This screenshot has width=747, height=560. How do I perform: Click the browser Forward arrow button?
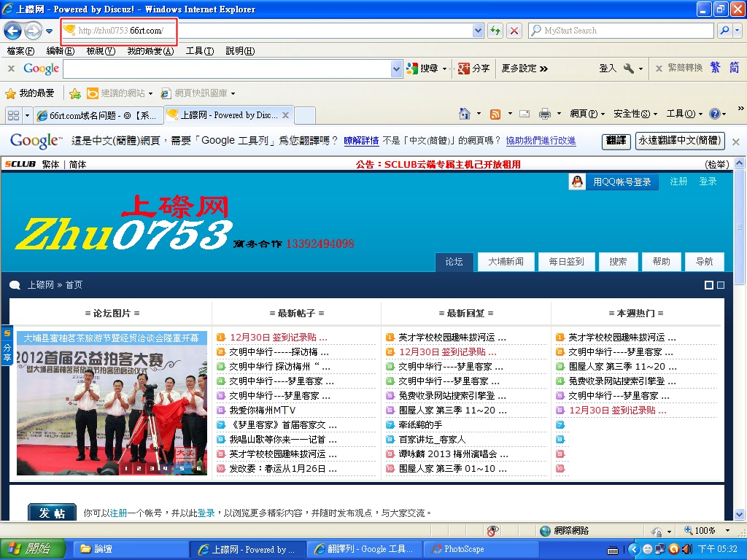pyautogui.click(x=33, y=31)
